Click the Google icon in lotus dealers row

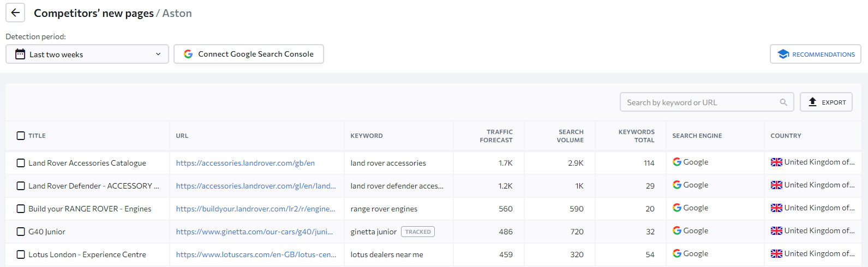(677, 253)
